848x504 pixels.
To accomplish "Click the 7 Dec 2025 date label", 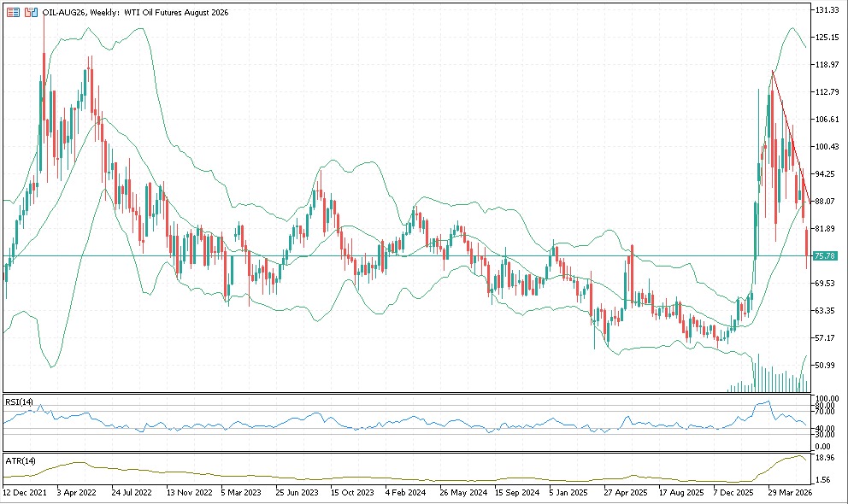I will (733, 493).
